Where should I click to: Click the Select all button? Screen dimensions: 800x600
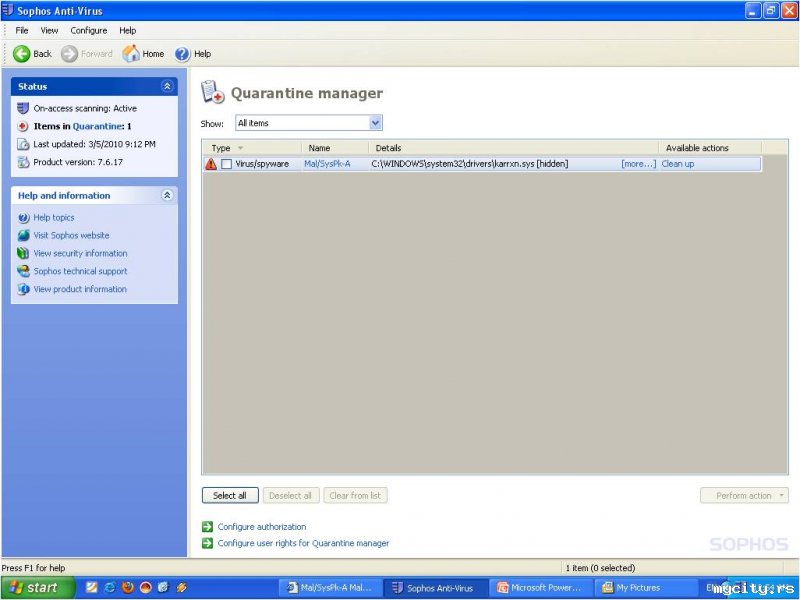(x=230, y=495)
